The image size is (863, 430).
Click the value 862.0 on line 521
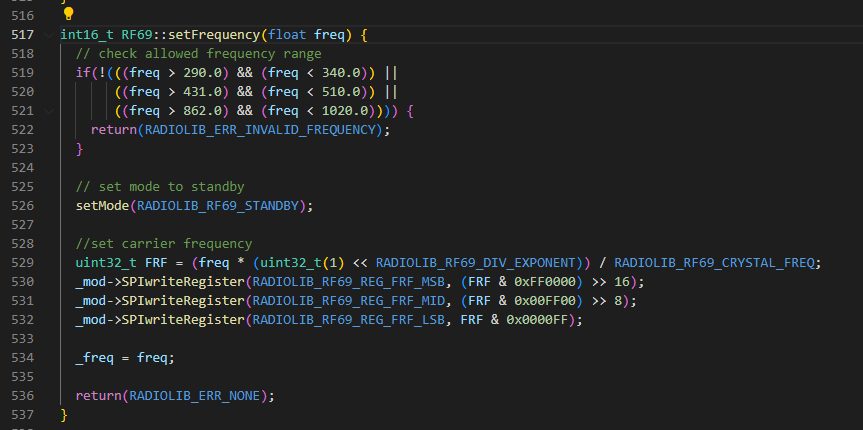(x=203, y=111)
